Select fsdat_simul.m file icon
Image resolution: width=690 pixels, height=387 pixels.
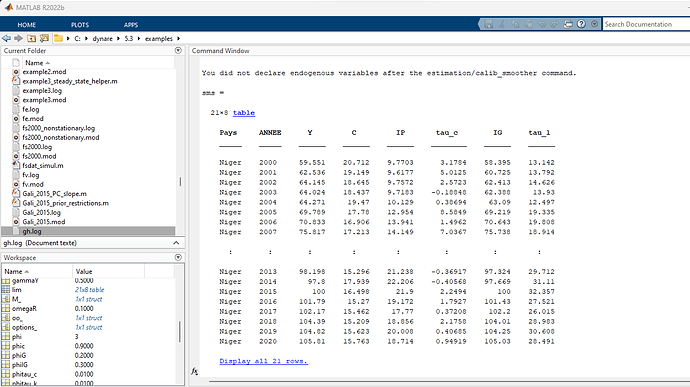click(x=16, y=166)
